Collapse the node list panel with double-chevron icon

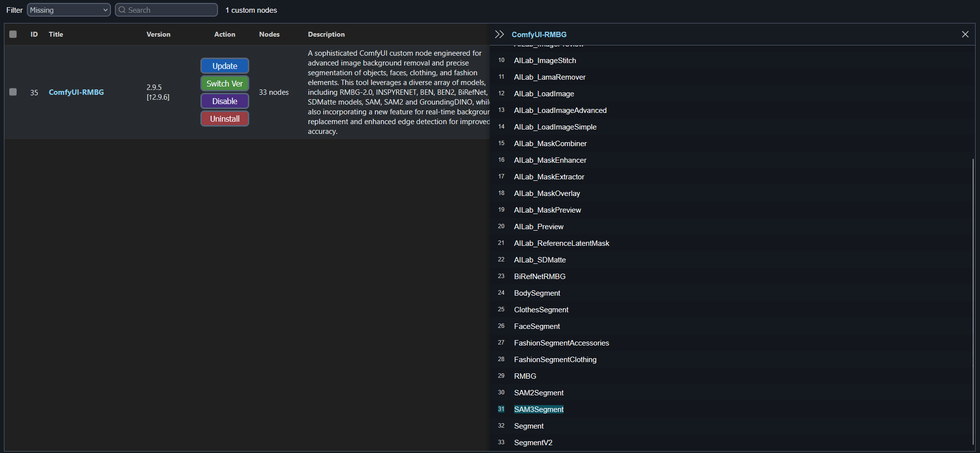pos(499,34)
